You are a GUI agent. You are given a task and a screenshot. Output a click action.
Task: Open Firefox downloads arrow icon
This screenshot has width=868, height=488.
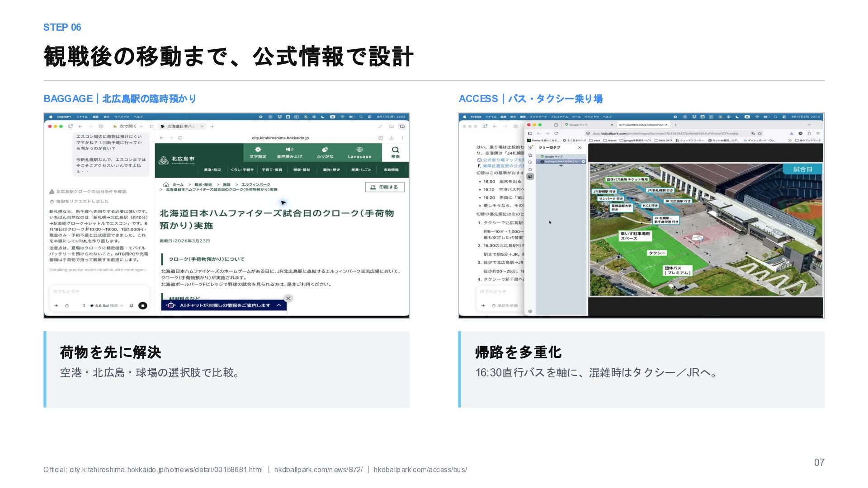pyautogui.click(x=792, y=133)
